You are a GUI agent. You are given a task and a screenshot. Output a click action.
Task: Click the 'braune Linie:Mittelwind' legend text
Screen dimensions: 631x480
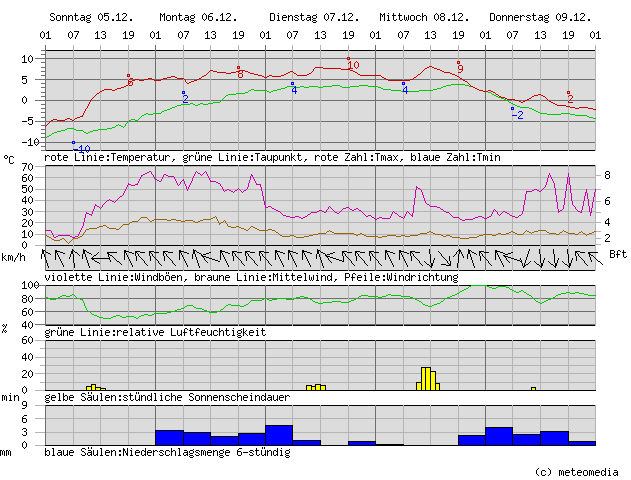pos(263,277)
